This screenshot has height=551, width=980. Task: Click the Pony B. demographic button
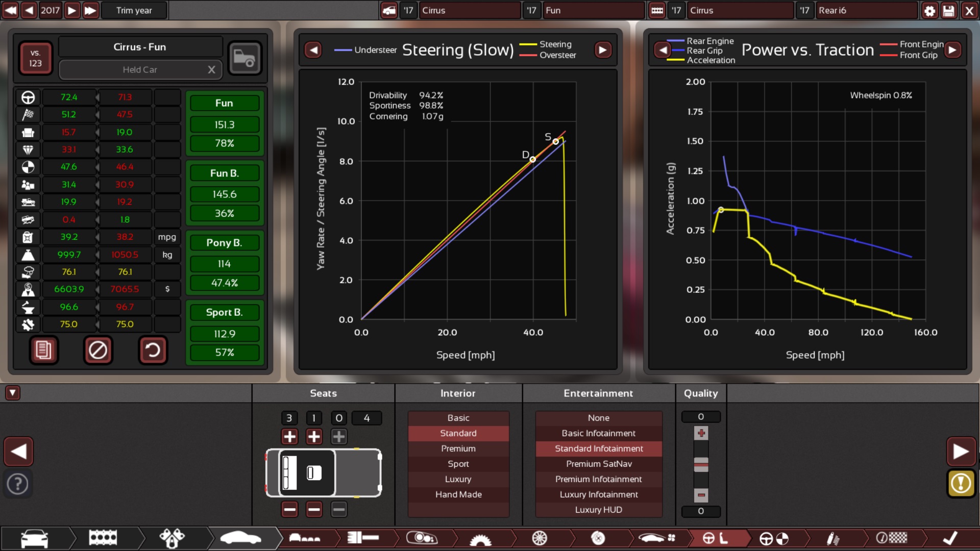pyautogui.click(x=224, y=243)
